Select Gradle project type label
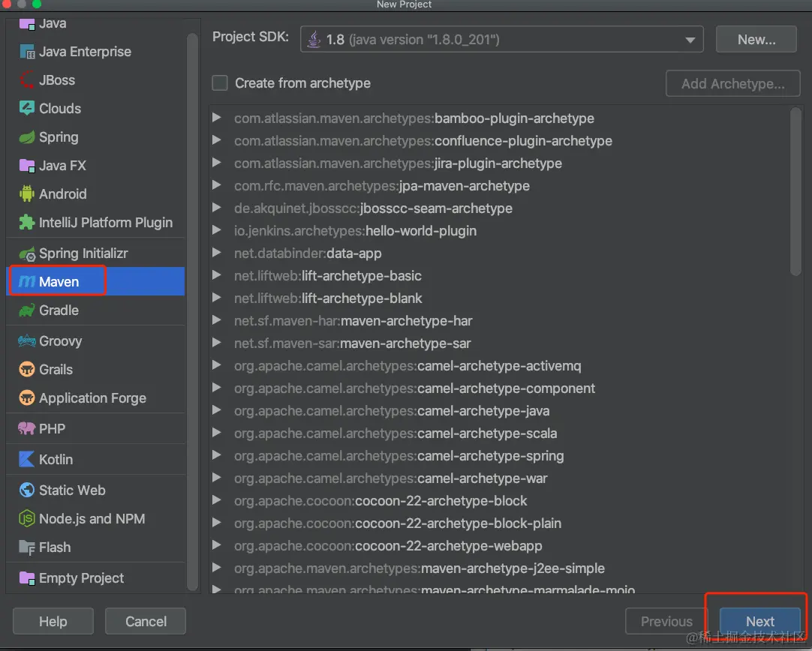Screen dimensions: 812x651 tap(59, 310)
